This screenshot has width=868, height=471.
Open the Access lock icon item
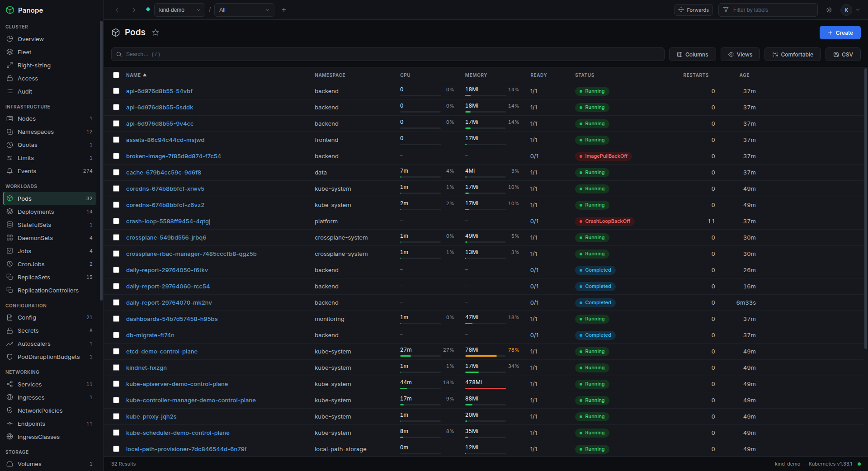(9, 78)
